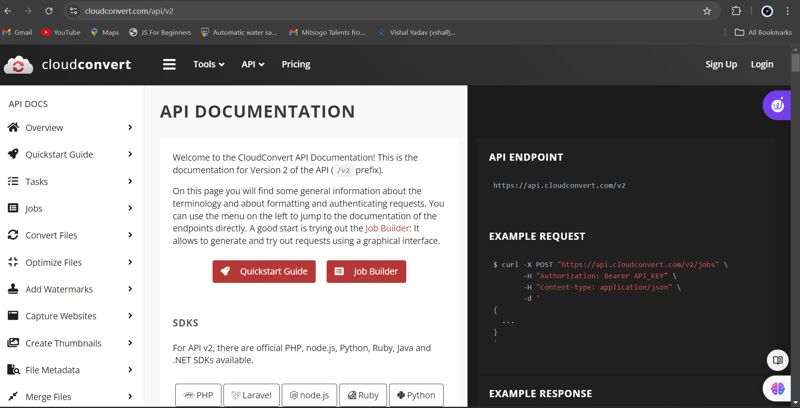Screen dimensions: 800x408
Task: Click the Create Thumbnails image icon
Action: 13,343
